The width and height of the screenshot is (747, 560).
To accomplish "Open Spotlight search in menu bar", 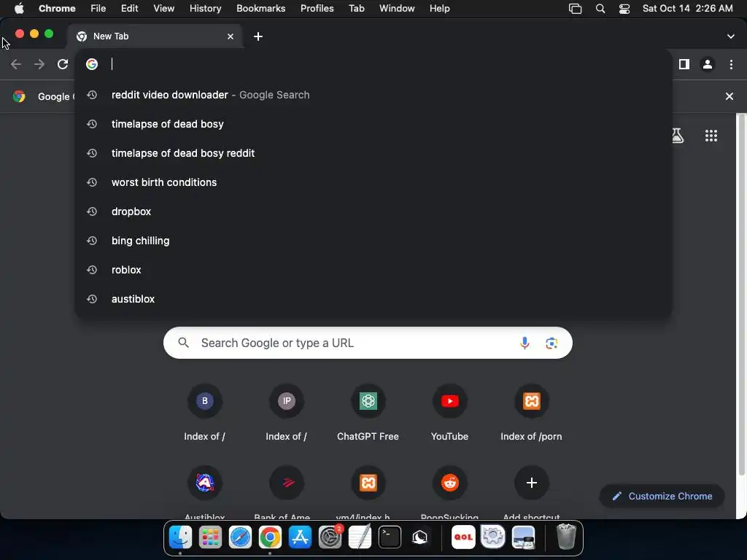I will pos(600,9).
